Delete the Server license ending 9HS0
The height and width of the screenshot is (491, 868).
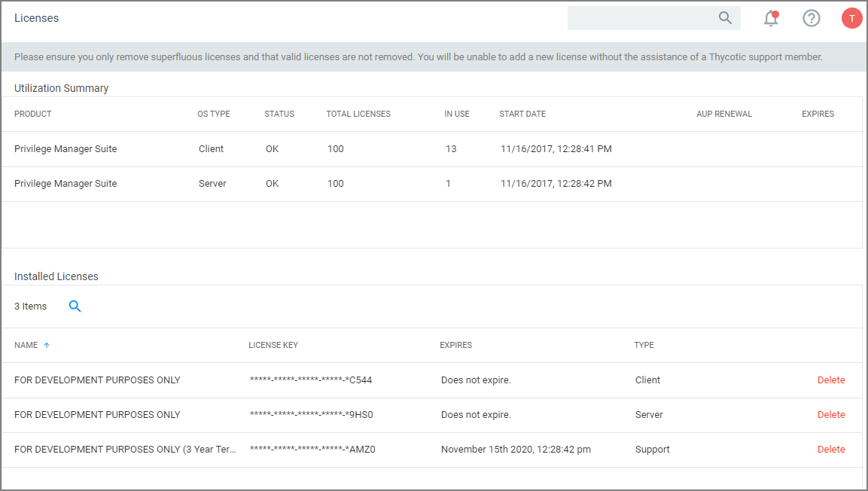click(x=830, y=415)
